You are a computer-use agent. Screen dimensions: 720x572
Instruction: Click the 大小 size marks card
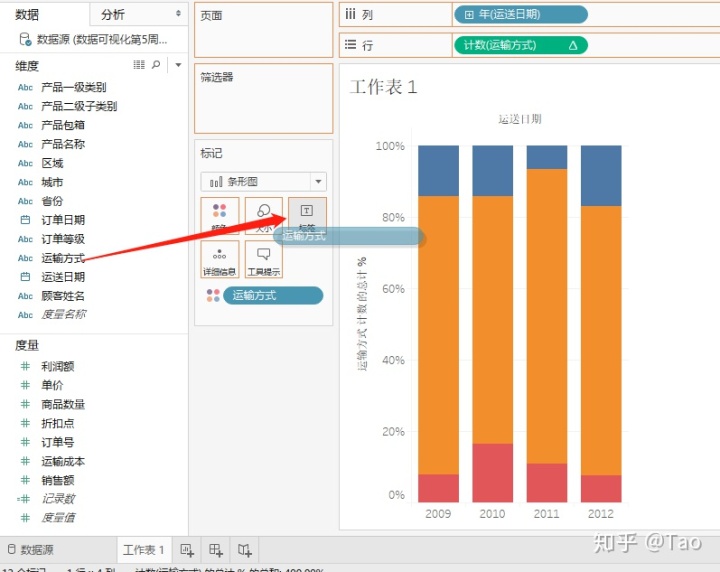[264, 216]
